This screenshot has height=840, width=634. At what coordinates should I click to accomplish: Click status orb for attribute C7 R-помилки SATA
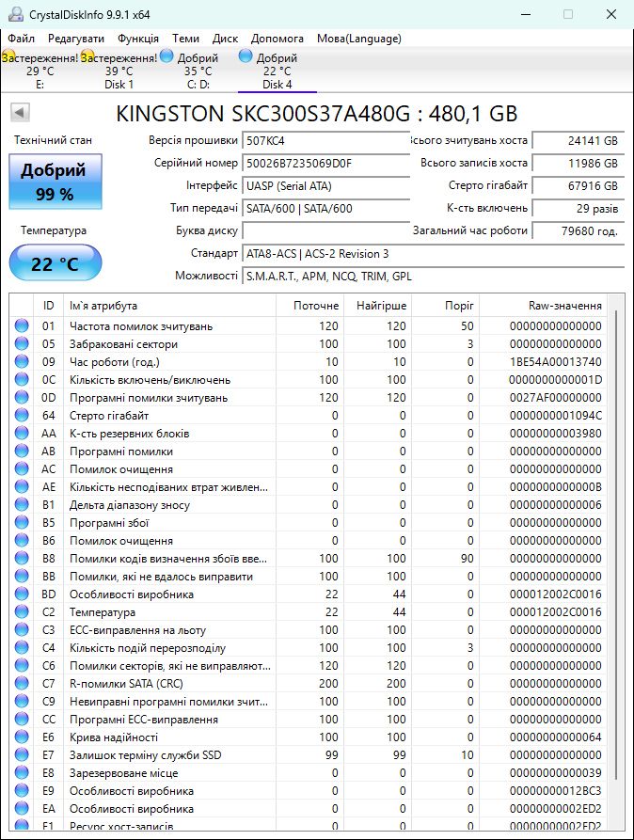coord(22,683)
